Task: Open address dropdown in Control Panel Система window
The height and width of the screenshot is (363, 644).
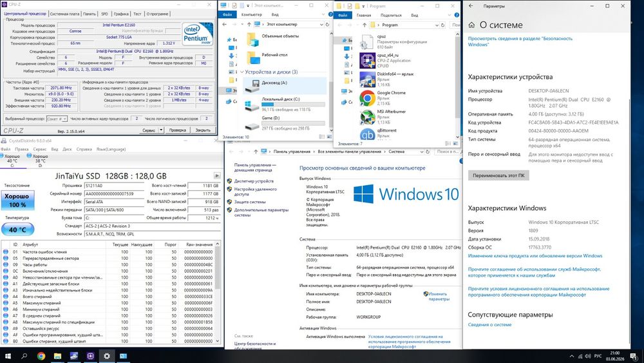Action: click(x=421, y=152)
